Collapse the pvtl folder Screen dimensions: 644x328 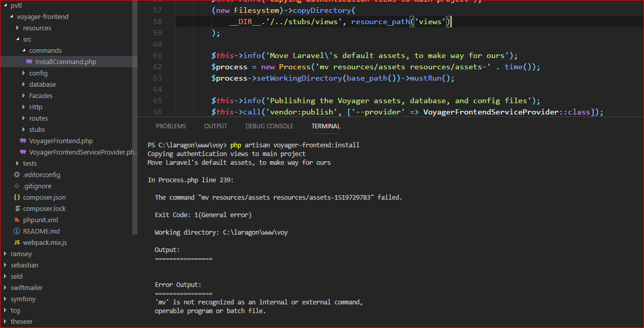tap(6, 5)
